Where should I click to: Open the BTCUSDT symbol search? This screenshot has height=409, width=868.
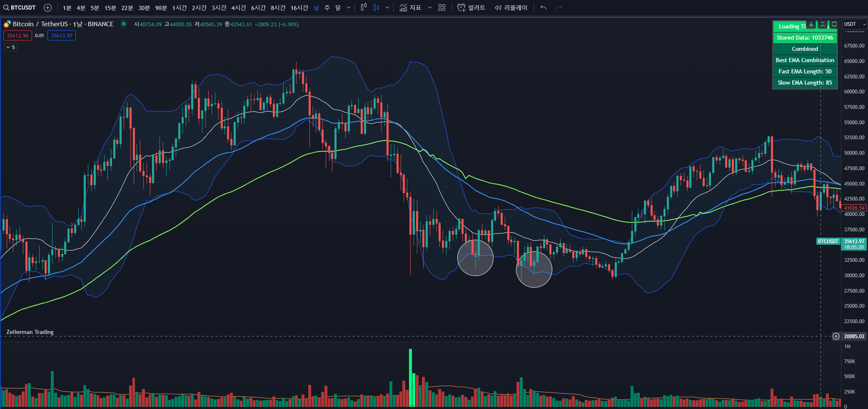(x=20, y=8)
